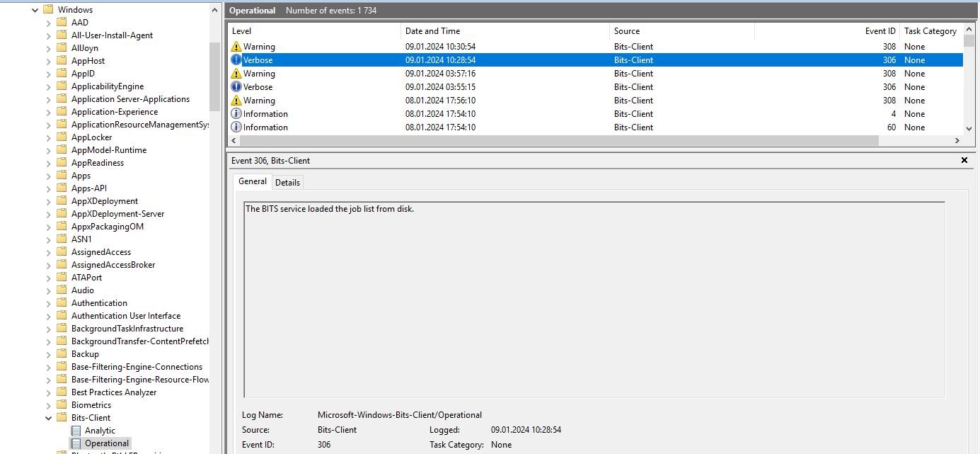Collapse the Windows tree node
The image size is (980, 454).
point(35,10)
